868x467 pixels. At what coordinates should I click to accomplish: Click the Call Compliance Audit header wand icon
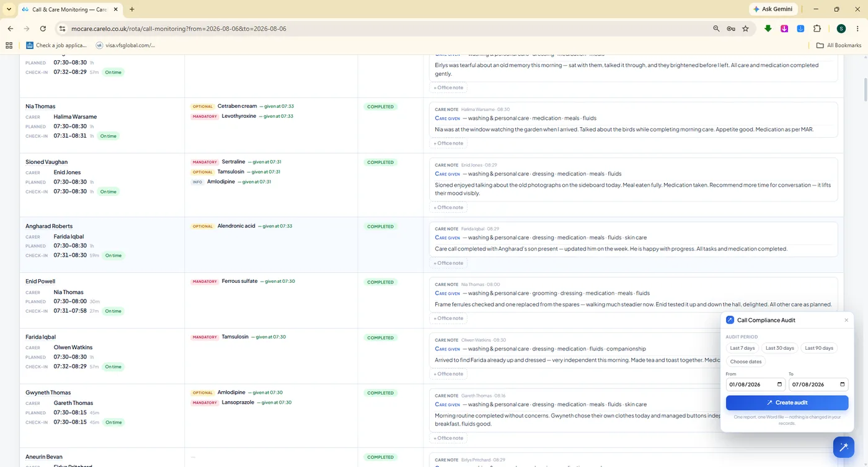(730, 320)
